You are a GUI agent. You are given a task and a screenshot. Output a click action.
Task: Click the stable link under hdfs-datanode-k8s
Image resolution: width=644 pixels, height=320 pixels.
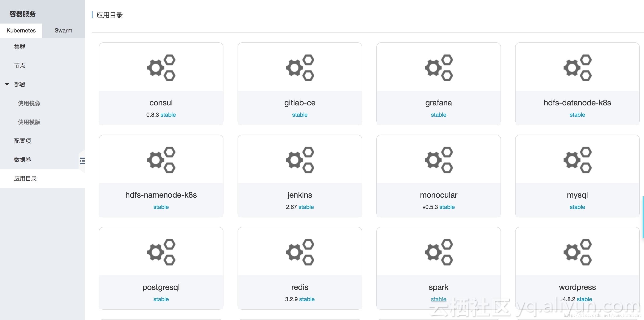point(577,115)
